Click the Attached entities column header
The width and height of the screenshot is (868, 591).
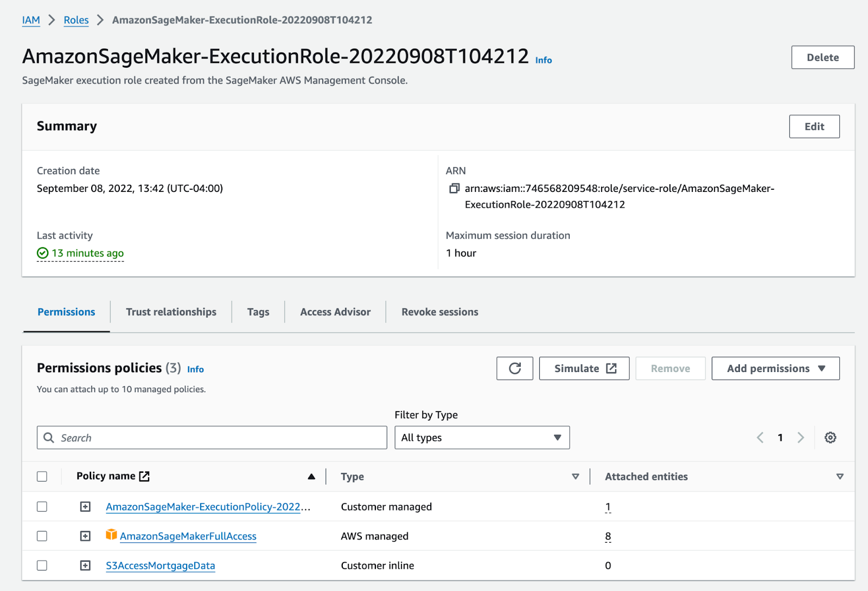[x=646, y=477]
